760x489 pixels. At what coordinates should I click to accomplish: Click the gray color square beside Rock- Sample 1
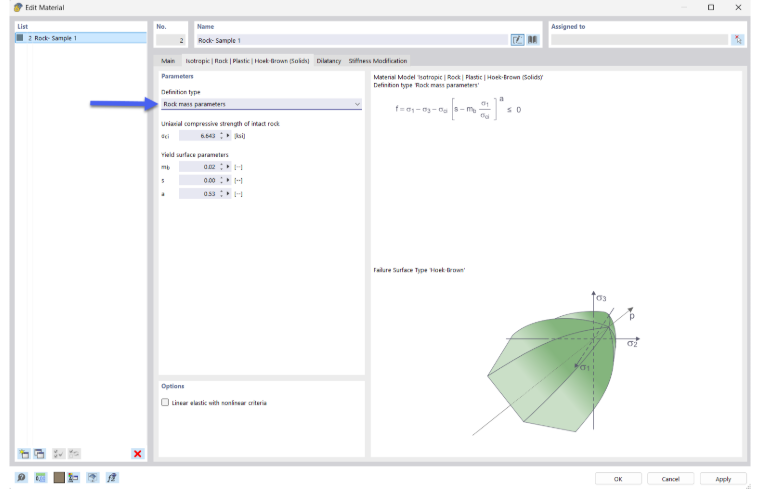point(20,38)
